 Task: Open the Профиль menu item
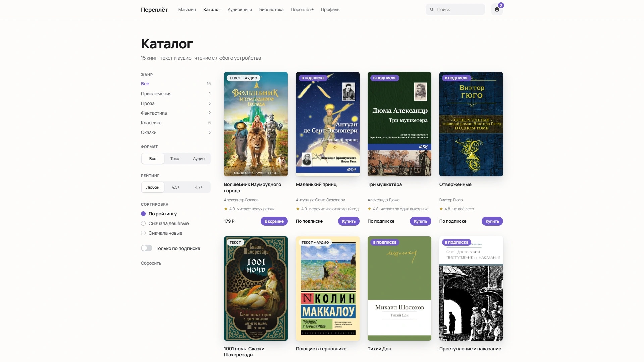(330, 10)
